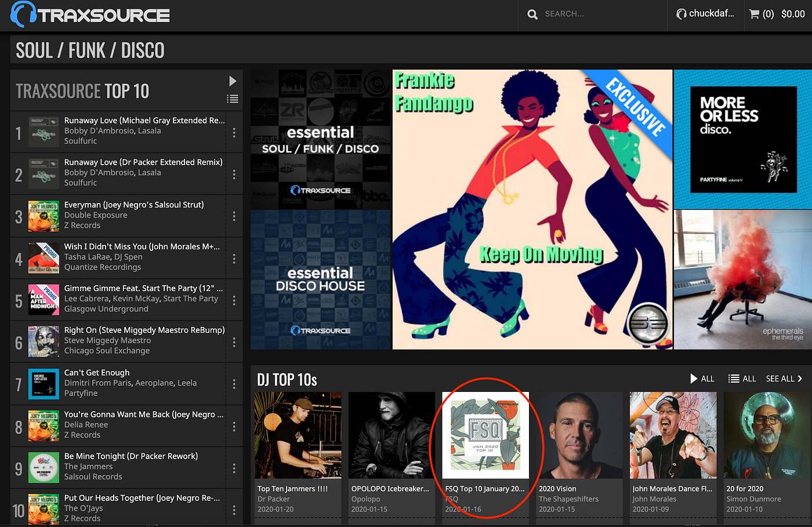Click Delia Renee artist link
Image resolution: width=812 pixels, height=527 pixels.
(x=86, y=424)
